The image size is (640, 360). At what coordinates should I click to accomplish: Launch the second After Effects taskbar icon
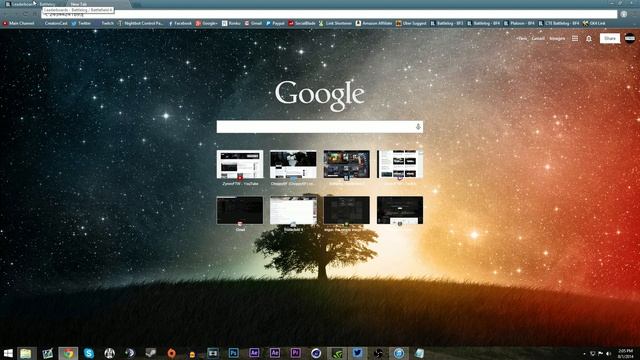point(275,353)
